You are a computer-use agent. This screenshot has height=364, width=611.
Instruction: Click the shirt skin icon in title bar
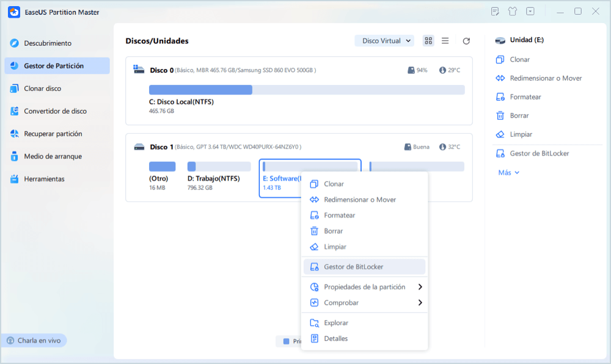tap(513, 12)
